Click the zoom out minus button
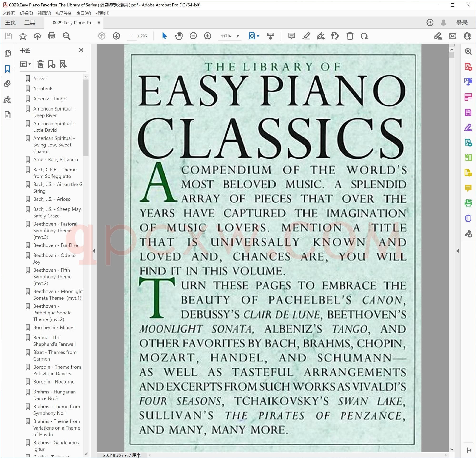The image size is (476, 458). 193,36
